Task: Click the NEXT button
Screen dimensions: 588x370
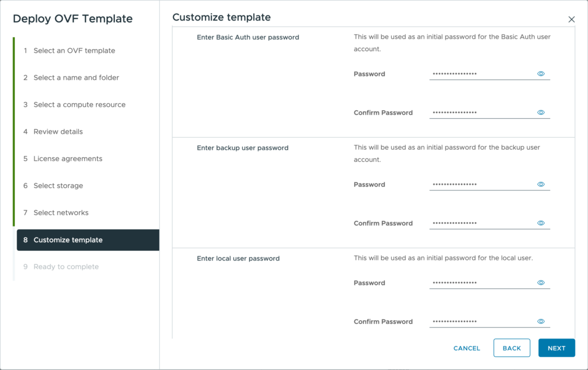Action: pyautogui.click(x=556, y=348)
